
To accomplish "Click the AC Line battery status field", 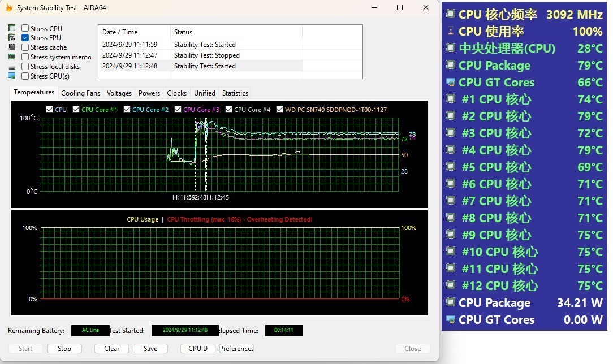I will 90,331.
